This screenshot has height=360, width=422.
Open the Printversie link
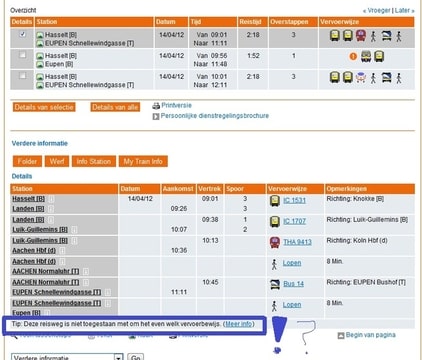click(176, 105)
